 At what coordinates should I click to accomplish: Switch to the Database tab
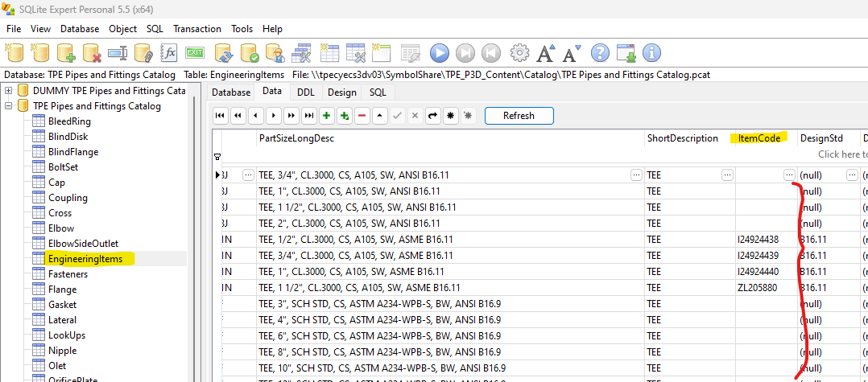tap(231, 92)
